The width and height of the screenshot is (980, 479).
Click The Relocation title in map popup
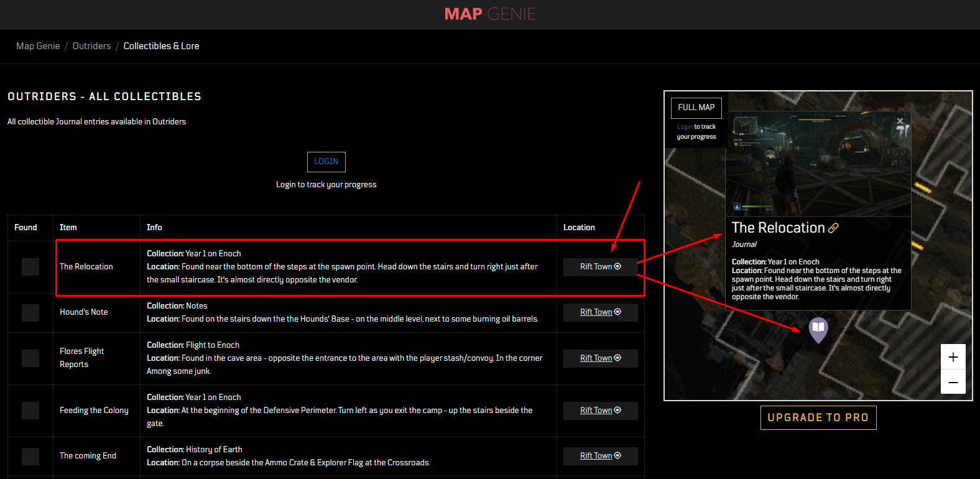(x=778, y=228)
